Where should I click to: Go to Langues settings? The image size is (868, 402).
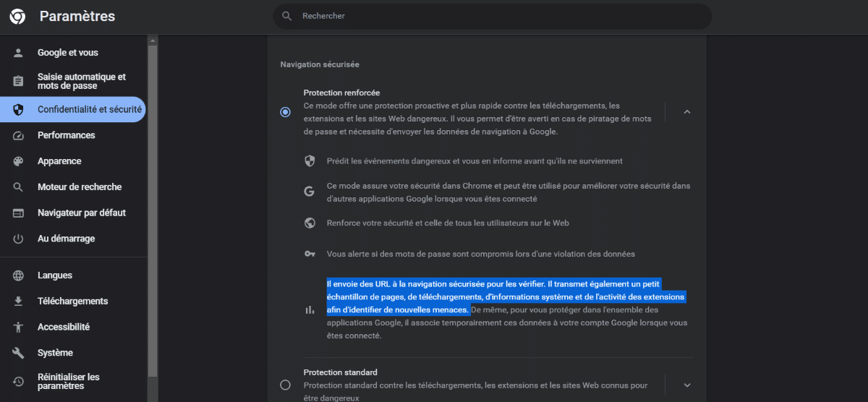pyautogui.click(x=72, y=275)
